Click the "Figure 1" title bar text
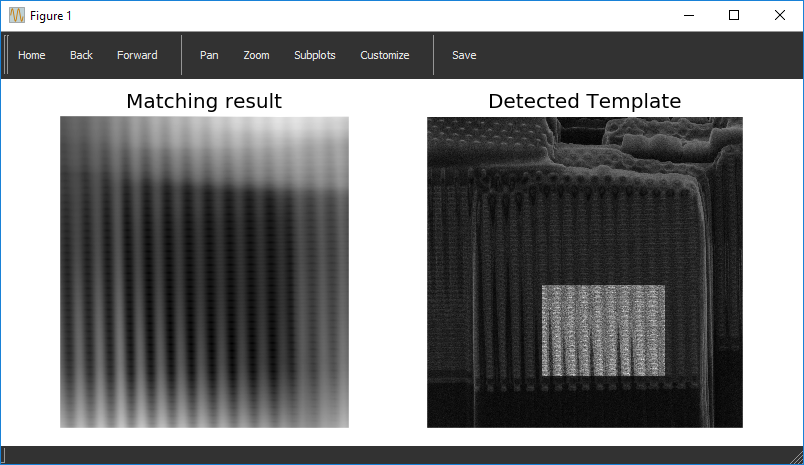 (51, 16)
